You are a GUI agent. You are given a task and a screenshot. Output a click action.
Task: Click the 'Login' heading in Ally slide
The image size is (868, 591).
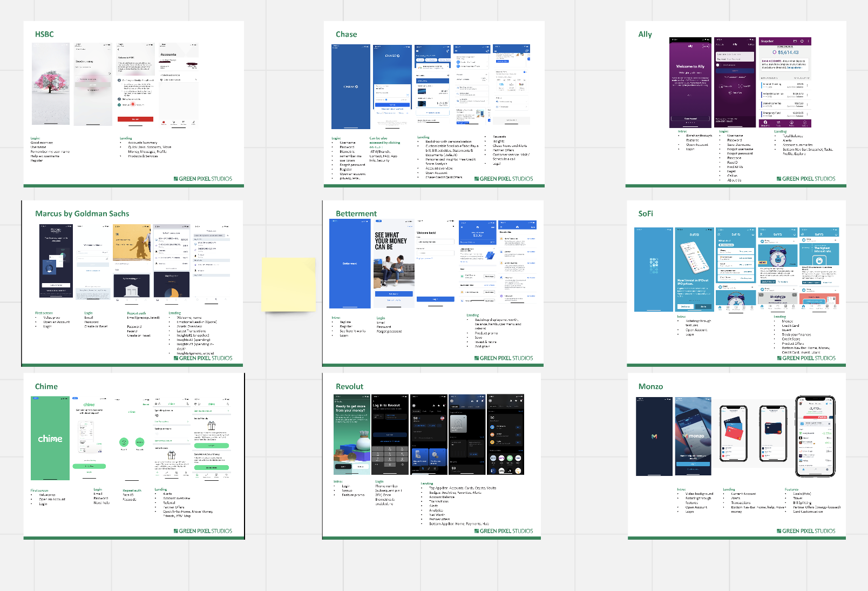coord(724,131)
